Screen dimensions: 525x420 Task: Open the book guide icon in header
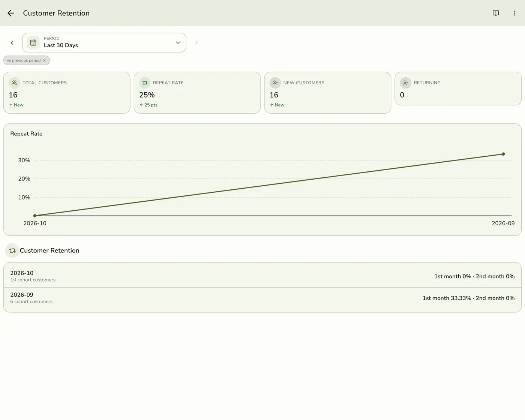(496, 13)
